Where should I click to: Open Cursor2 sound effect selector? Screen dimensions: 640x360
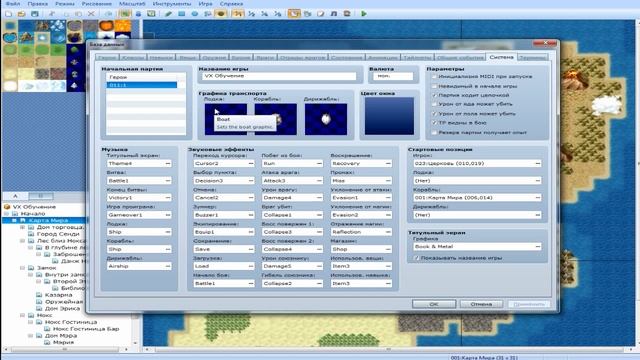pyautogui.click(x=224, y=163)
